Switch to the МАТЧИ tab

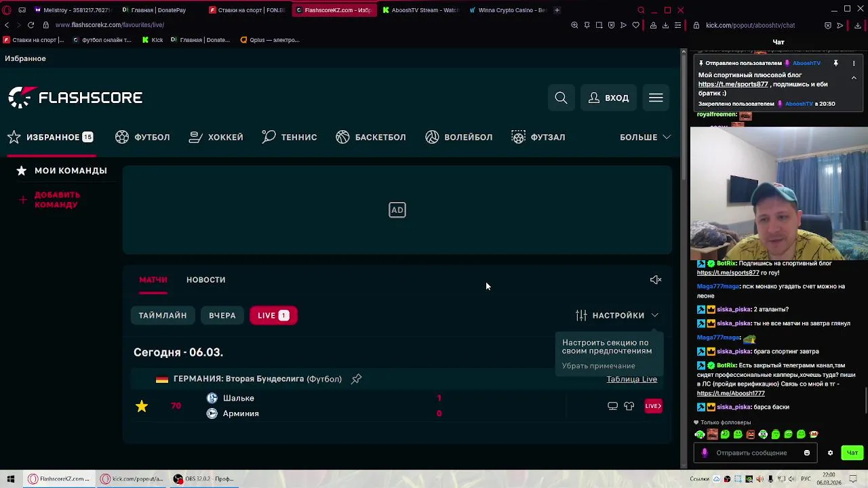tap(153, 280)
